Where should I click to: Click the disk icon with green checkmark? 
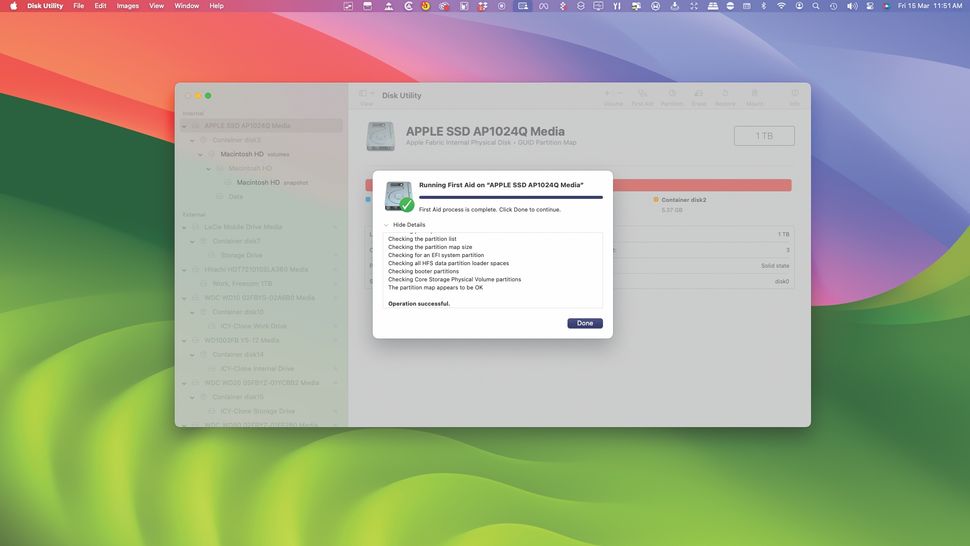point(399,196)
